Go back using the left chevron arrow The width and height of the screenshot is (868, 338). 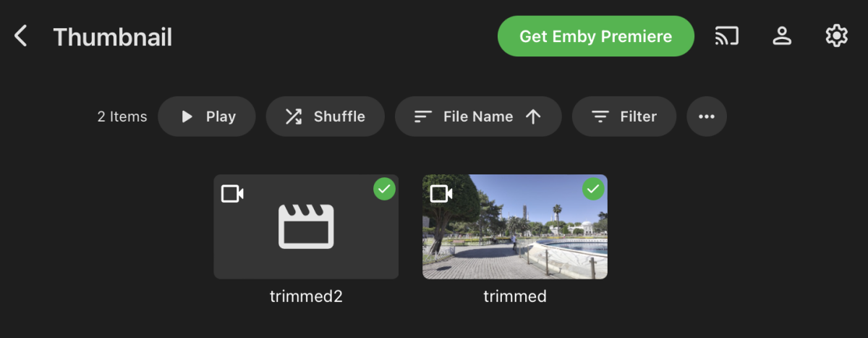coord(21,36)
